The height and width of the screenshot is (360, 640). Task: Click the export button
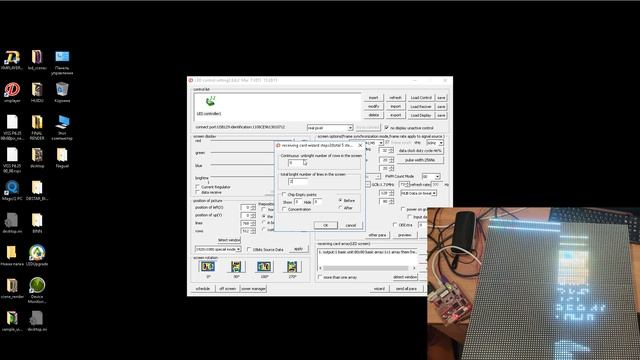[x=396, y=115]
